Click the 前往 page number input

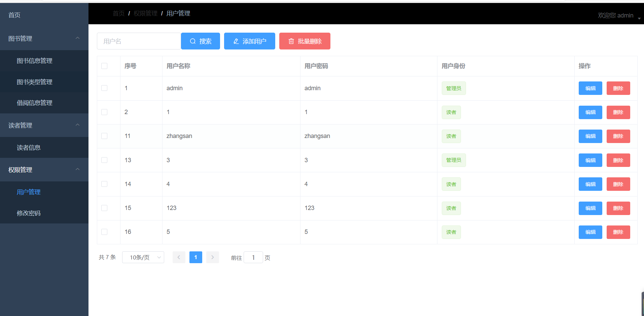(x=253, y=257)
